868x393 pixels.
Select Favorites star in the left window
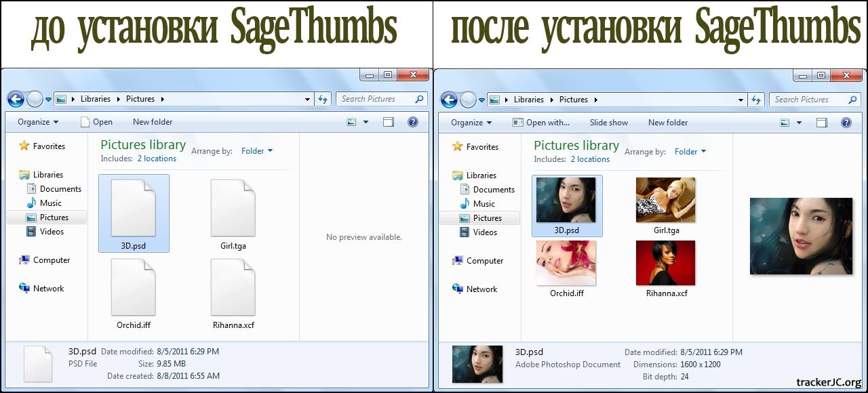pos(25,146)
